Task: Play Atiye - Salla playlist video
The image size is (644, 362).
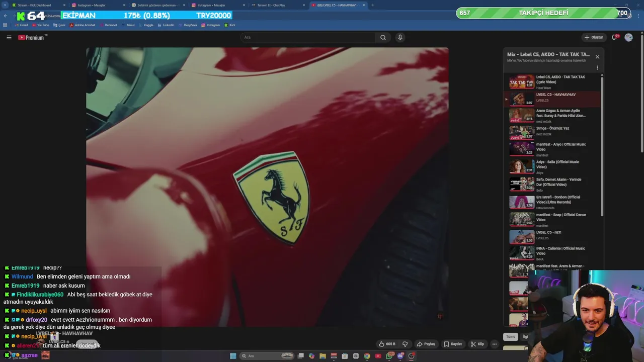Action: pyautogui.click(x=552, y=166)
